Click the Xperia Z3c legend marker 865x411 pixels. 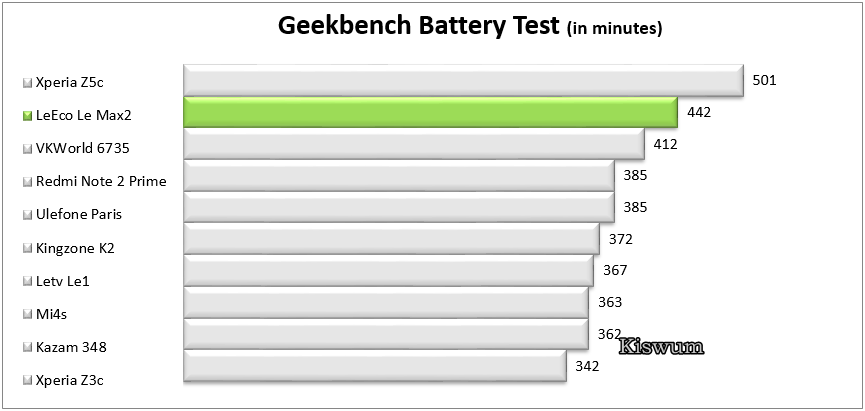click(x=28, y=381)
